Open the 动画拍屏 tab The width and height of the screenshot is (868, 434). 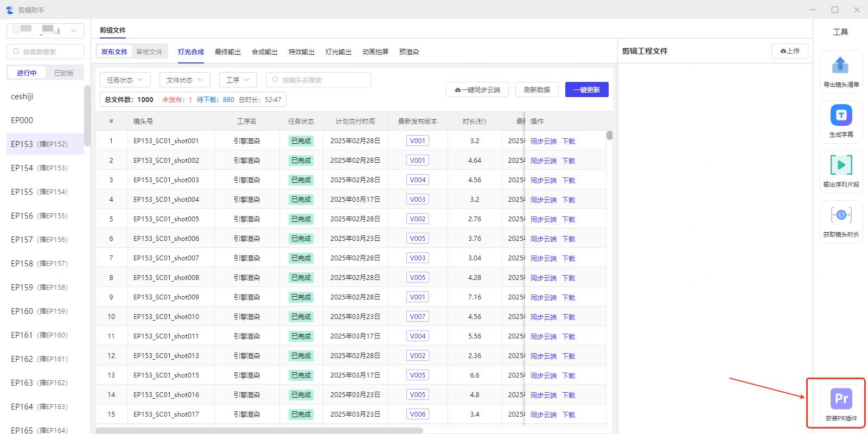pyautogui.click(x=375, y=52)
